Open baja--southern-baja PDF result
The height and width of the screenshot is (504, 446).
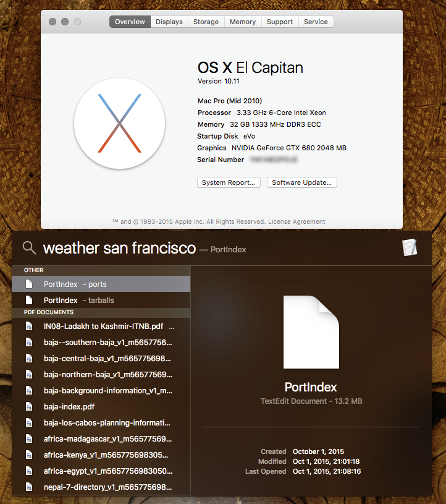(101, 343)
